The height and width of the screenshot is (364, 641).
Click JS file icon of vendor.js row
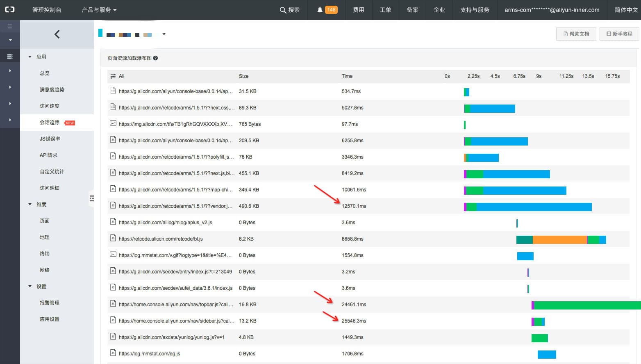(113, 205)
